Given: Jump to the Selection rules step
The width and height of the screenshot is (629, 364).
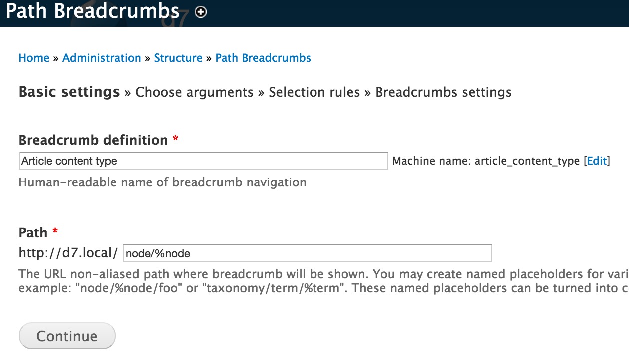Looking at the screenshot, I should 314,92.
